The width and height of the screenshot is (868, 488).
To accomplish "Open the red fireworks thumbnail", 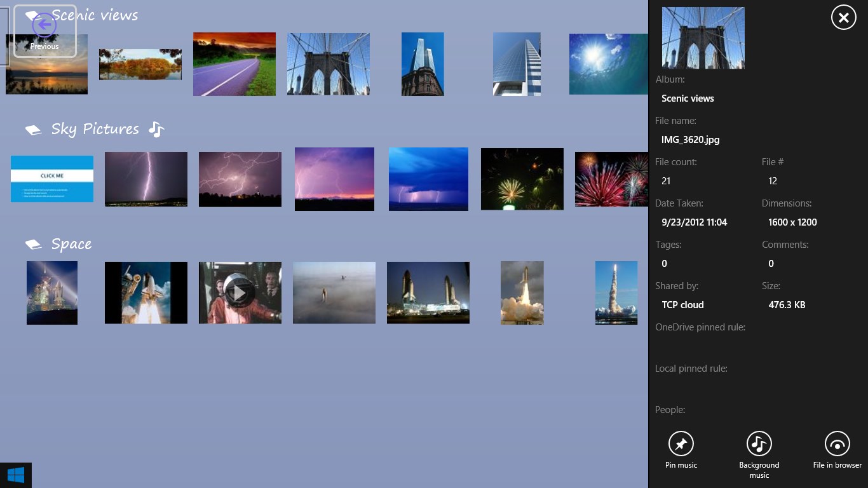I will pos(611,179).
